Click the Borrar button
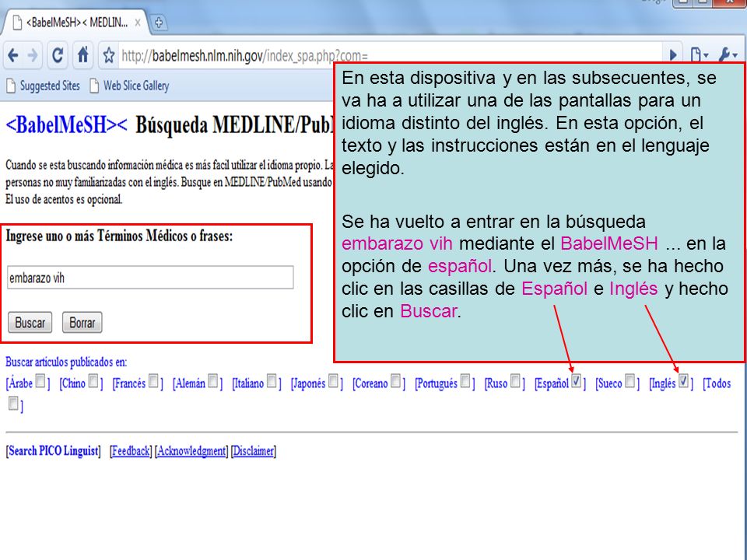 point(82,323)
